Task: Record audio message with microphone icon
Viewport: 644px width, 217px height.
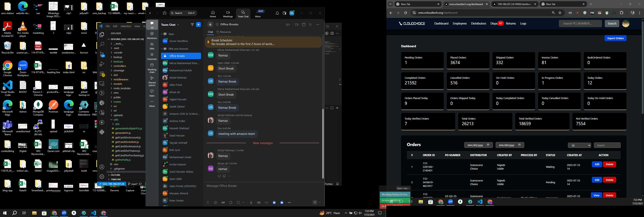Action: pyautogui.click(x=251, y=203)
